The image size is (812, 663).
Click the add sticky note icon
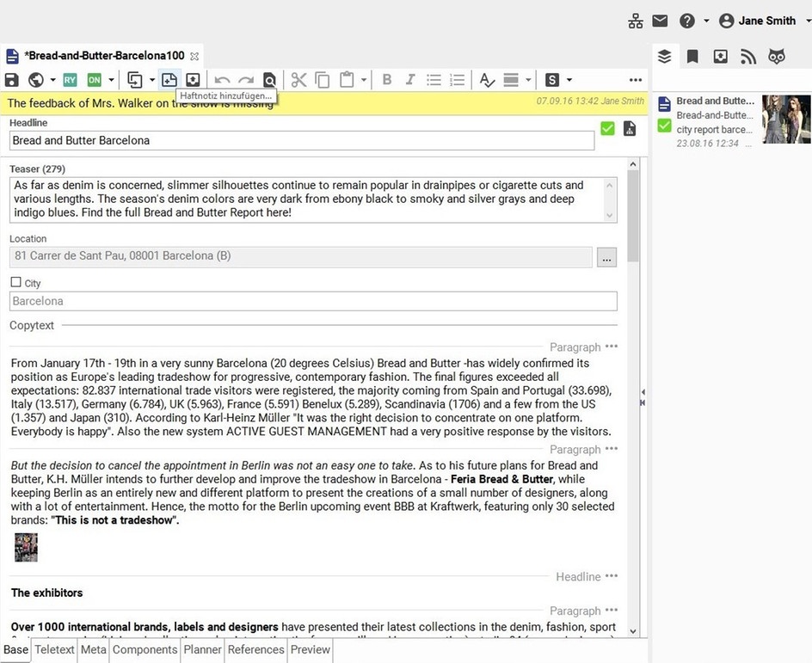[169, 80]
